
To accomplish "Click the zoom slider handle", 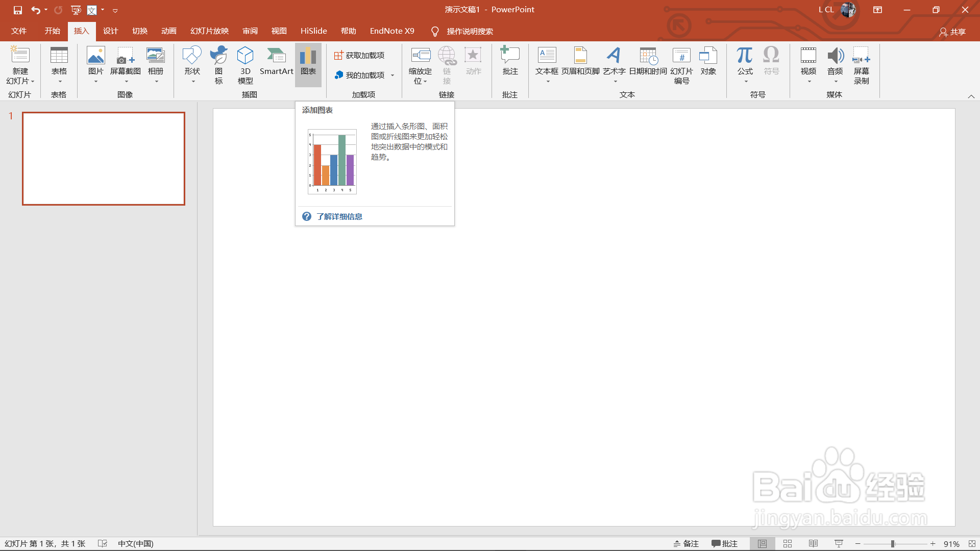I will 893,544.
